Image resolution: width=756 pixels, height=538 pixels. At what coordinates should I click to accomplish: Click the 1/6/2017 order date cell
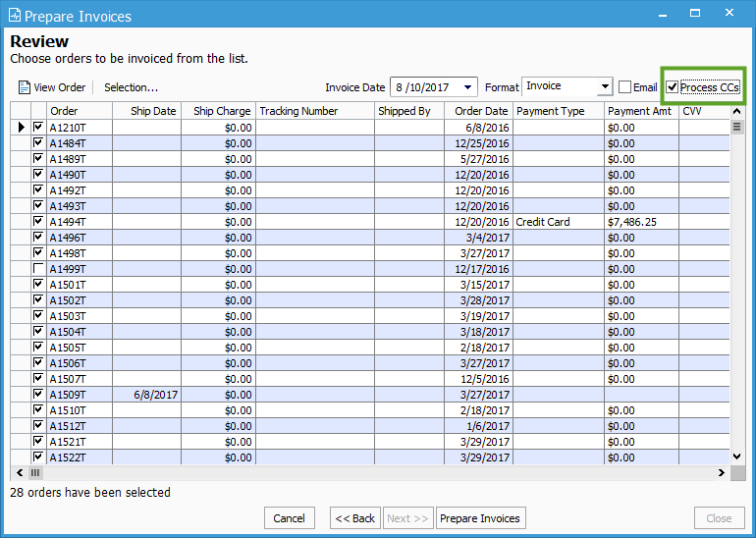pos(479,426)
